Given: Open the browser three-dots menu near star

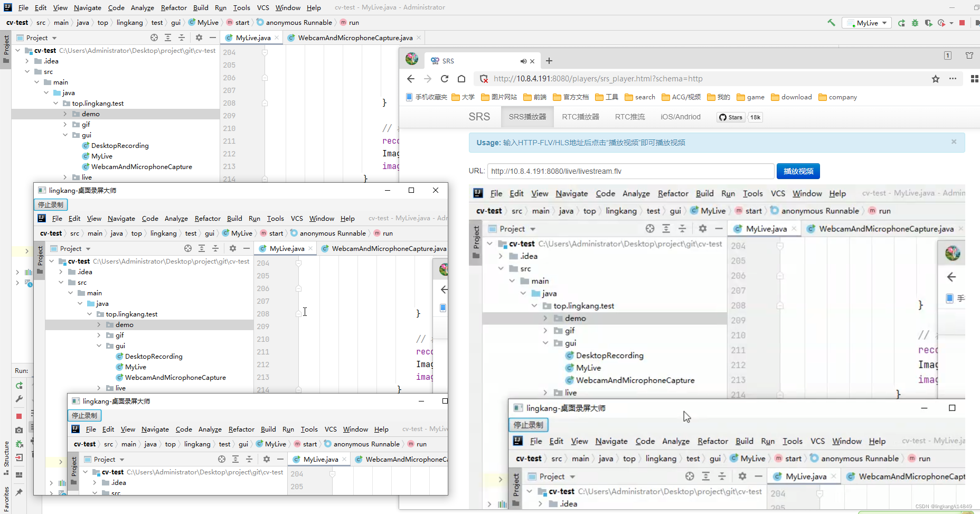Looking at the screenshot, I should pos(953,79).
